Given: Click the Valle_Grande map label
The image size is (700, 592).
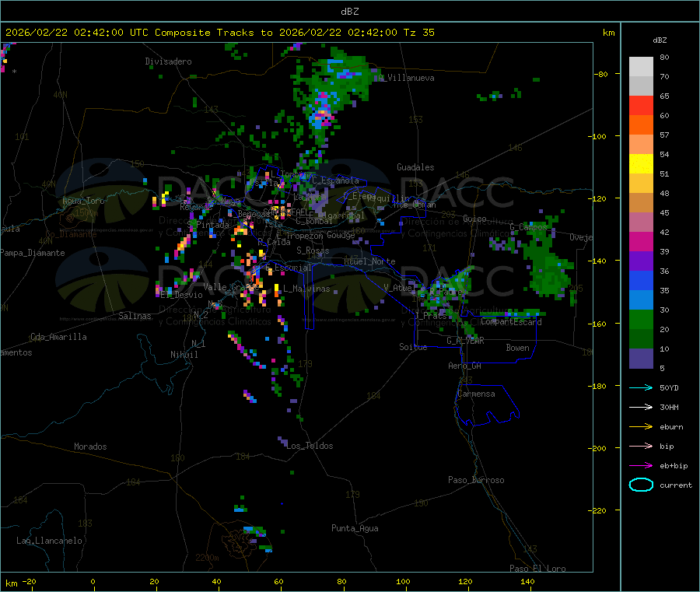Looking at the screenshot, I should click(x=231, y=286).
